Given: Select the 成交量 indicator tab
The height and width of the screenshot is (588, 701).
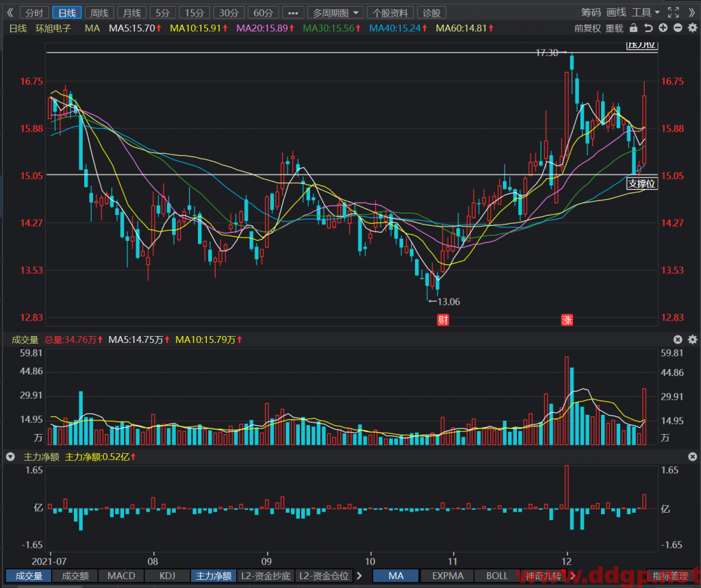Looking at the screenshot, I should tap(29, 576).
